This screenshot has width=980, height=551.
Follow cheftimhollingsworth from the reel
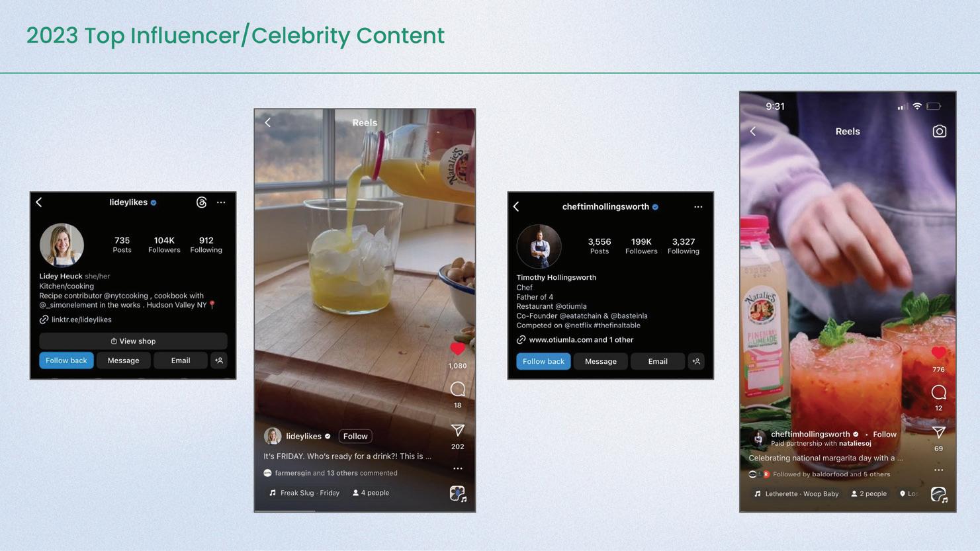point(885,435)
